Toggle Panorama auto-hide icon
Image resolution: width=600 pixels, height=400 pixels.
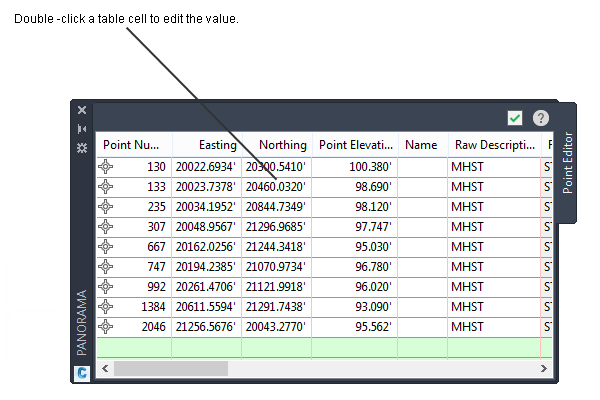click(82, 129)
